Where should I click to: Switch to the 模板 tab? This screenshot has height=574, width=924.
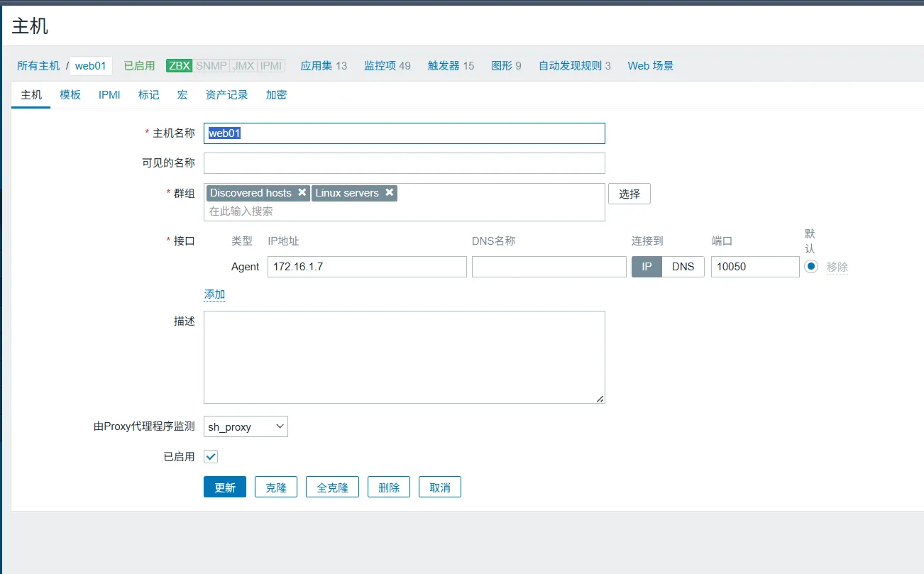[70, 95]
